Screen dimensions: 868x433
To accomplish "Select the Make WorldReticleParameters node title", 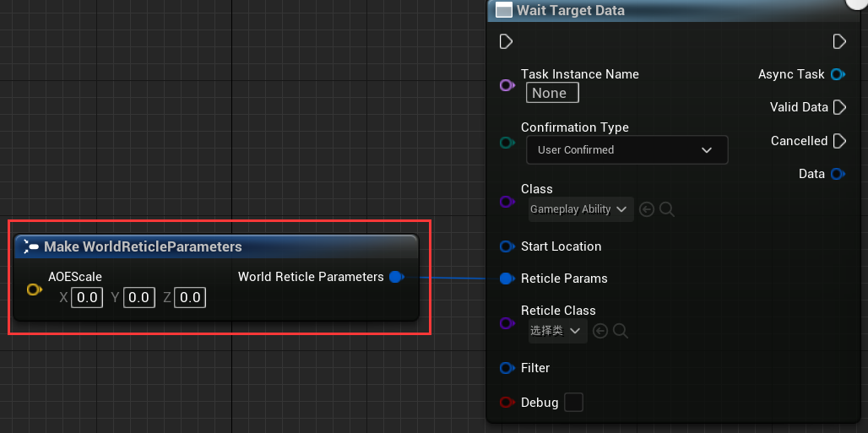I will (x=143, y=247).
